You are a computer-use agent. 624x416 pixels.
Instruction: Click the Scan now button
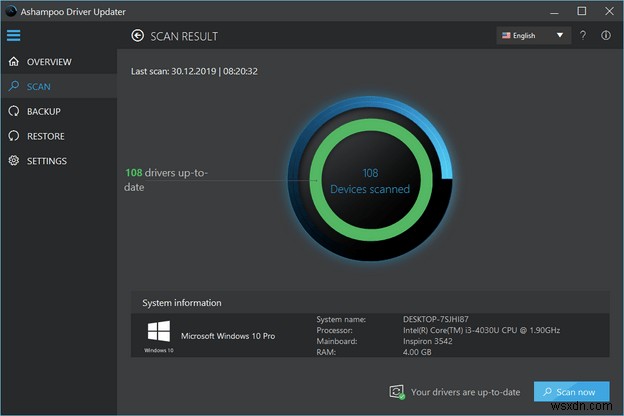[x=571, y=392]
